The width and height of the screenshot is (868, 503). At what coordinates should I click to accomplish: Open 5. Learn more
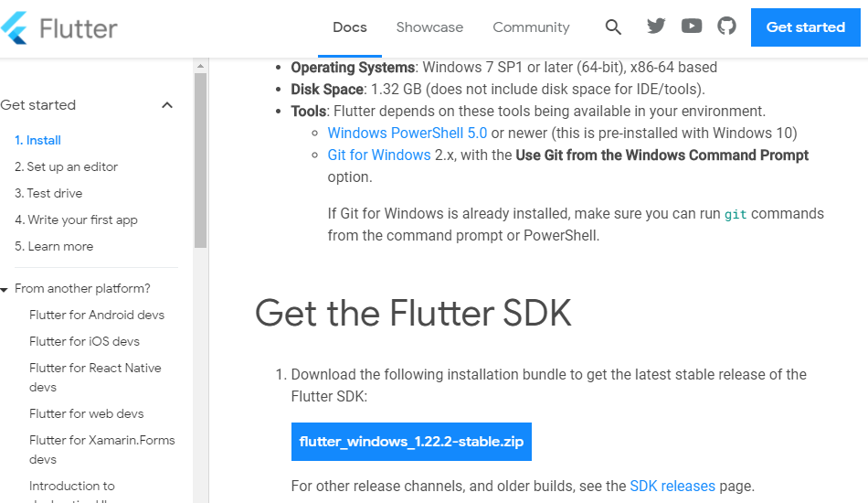54,247
